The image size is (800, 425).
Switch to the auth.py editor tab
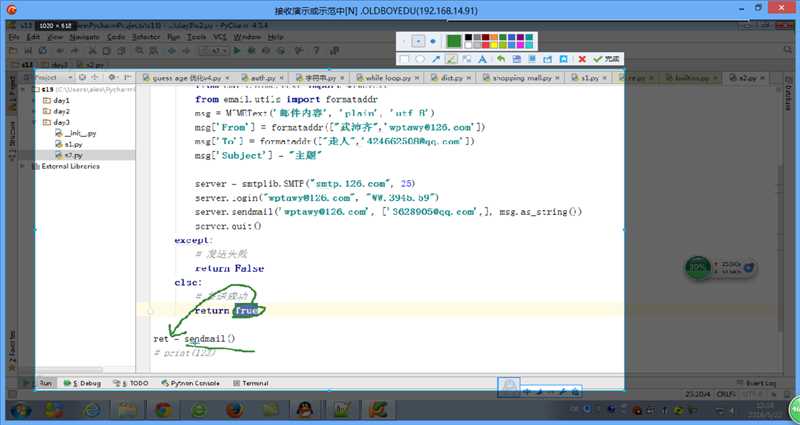[263, 78]
